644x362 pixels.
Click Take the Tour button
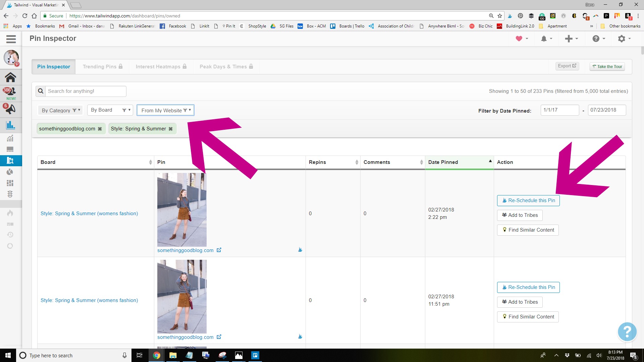[x=607, y=66]
